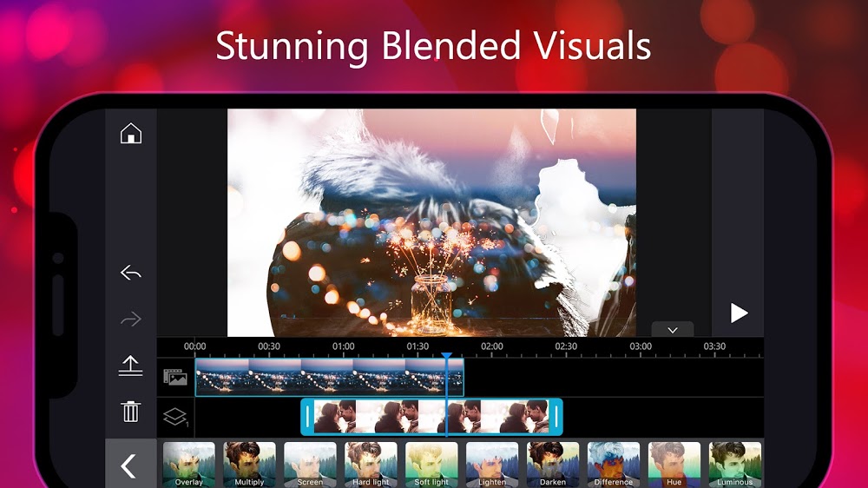Screen dimensions: 868x488
Task: Delete the selected clip with the trash icon
Action: pyautogui.click(x=131, y=412)
